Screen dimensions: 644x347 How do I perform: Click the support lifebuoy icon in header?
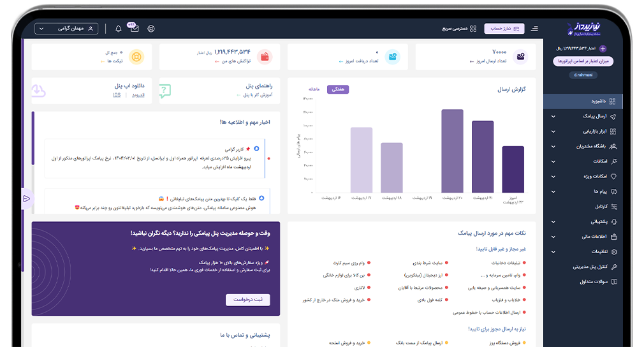point(151,29)
